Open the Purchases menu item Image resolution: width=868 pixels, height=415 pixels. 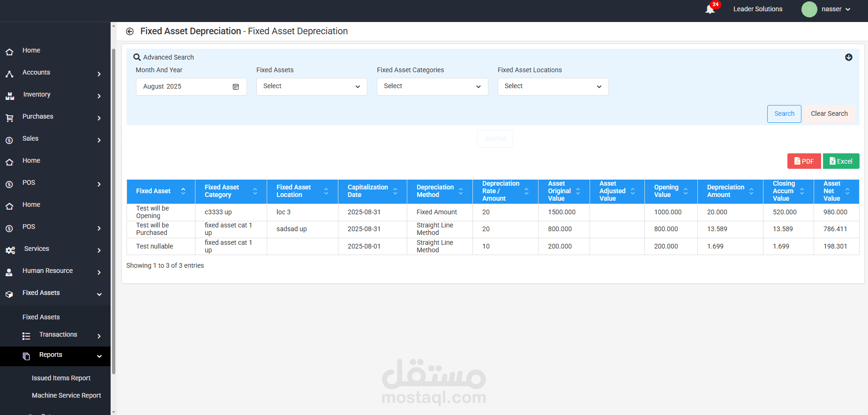point(38,116)
